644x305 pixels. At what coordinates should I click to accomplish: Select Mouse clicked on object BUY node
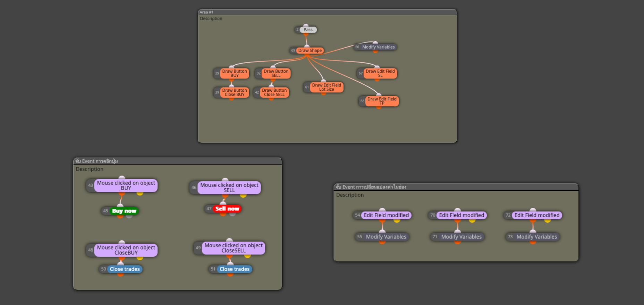126,186
